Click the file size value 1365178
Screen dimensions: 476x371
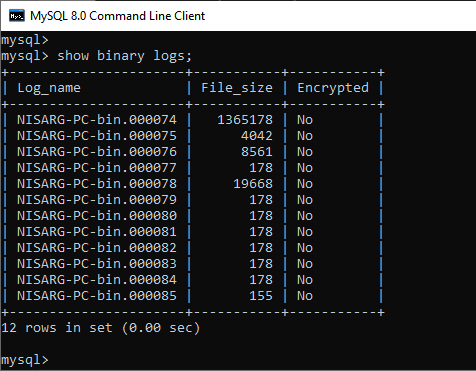(245, 120)
